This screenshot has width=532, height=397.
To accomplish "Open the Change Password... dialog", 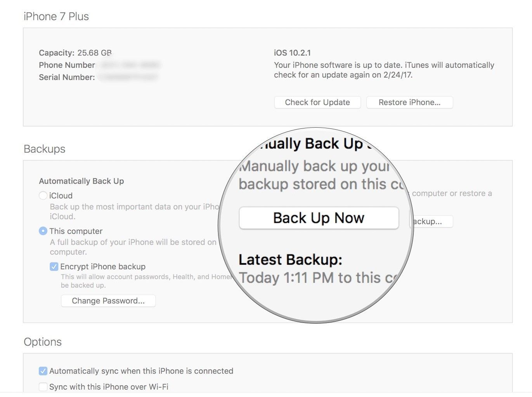I will 108,301.
